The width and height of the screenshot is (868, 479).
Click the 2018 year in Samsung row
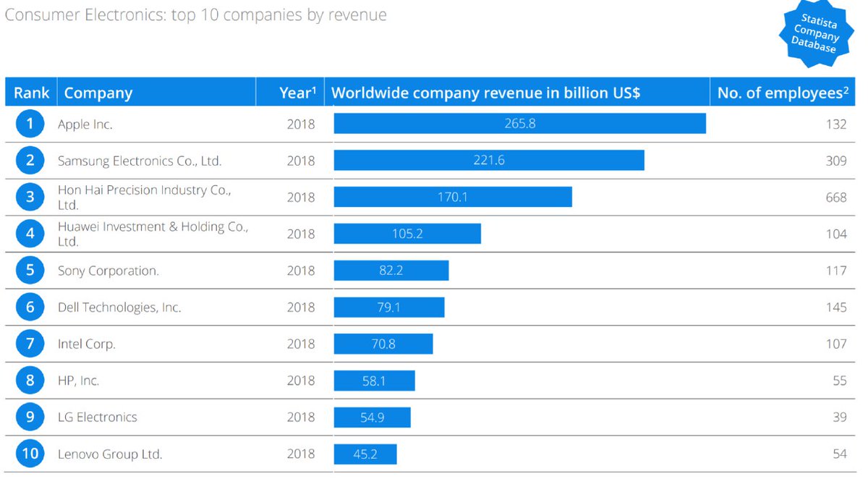(301, 161)
